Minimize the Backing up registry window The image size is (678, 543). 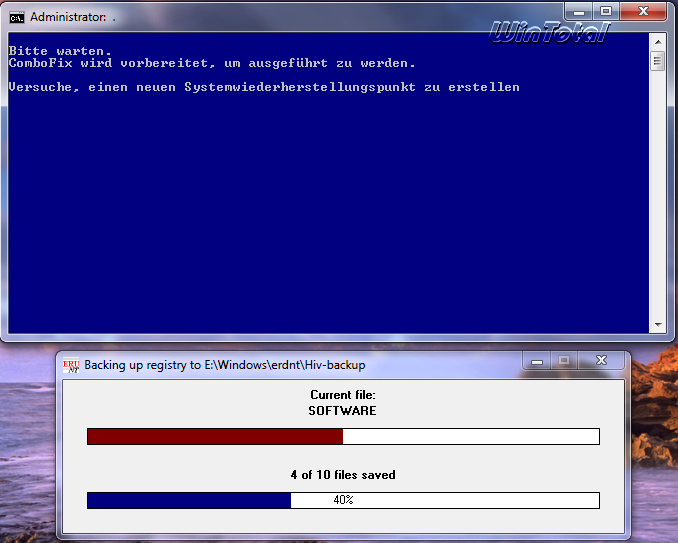coord(537,361)
